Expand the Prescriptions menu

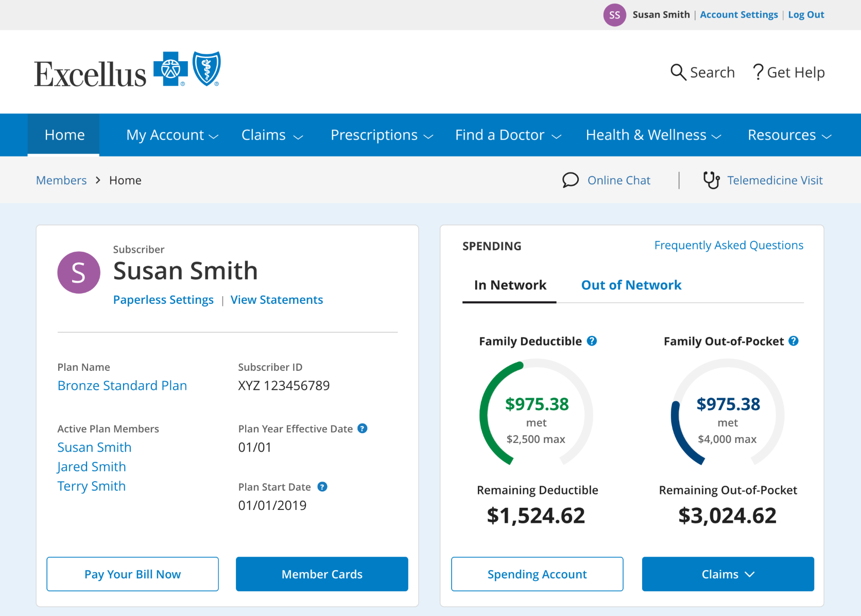click(x=382, y=135)
